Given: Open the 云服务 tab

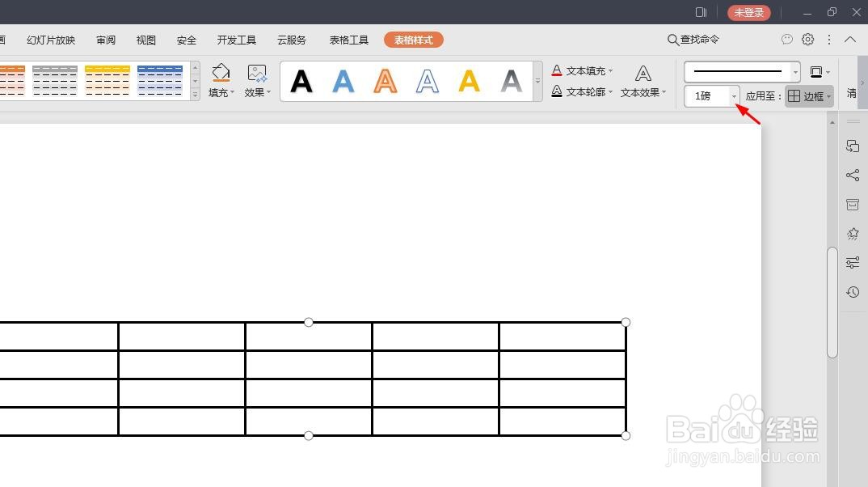Looking at the screenshot, I should [292, 40].
